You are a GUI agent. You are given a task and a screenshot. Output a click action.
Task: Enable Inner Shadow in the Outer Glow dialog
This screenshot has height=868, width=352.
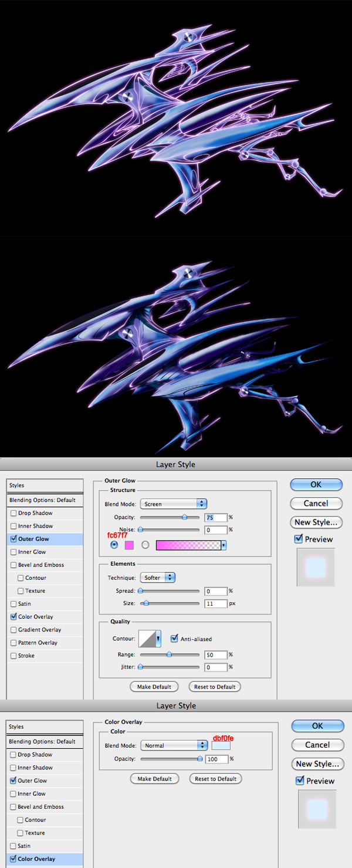click(13, 526)
